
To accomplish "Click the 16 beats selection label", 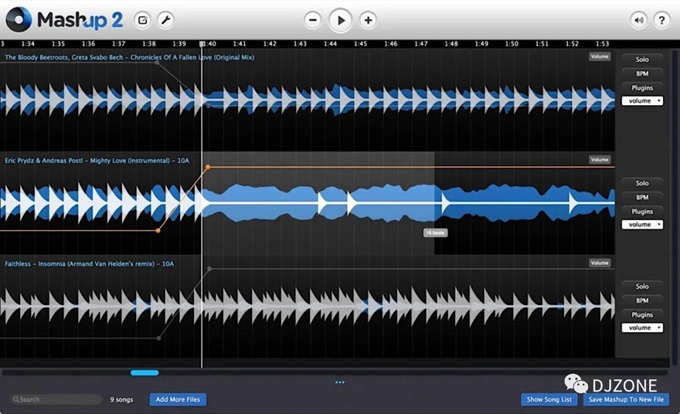I will tap(435, 233).
